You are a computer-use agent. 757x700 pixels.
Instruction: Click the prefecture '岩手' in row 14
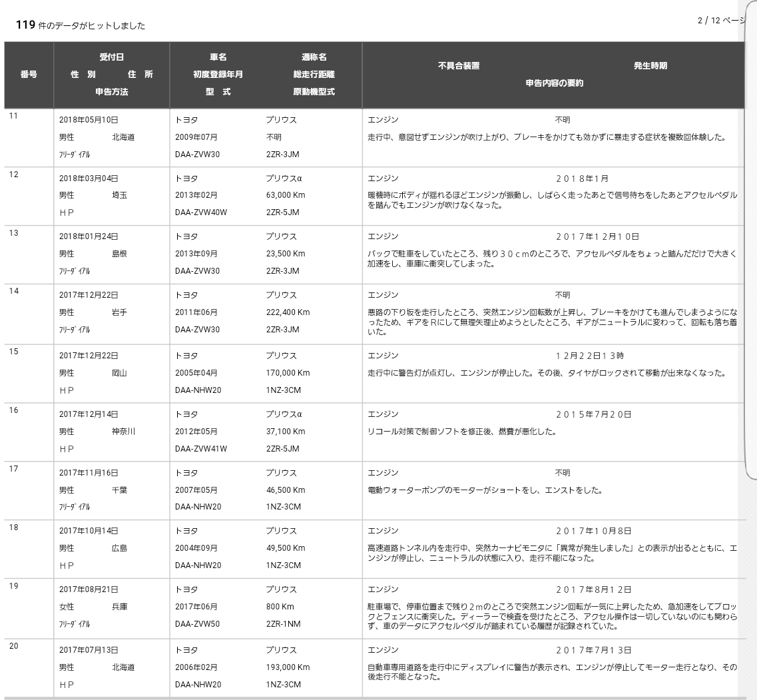click(119, 312)
